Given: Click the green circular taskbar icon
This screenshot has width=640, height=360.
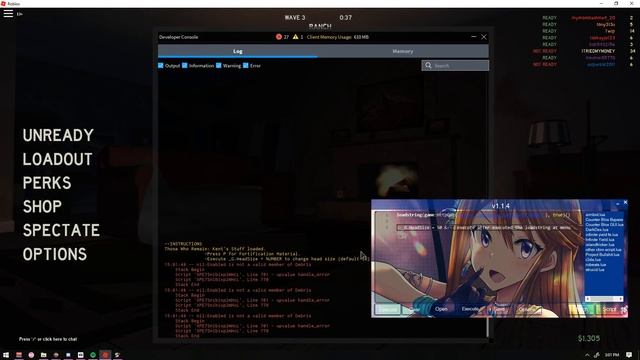Looking at the screenshot, I should click(93, 355).
